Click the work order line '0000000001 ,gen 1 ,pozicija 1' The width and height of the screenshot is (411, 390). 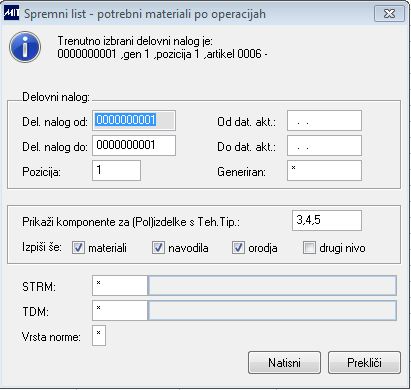[x=128, y=54]
